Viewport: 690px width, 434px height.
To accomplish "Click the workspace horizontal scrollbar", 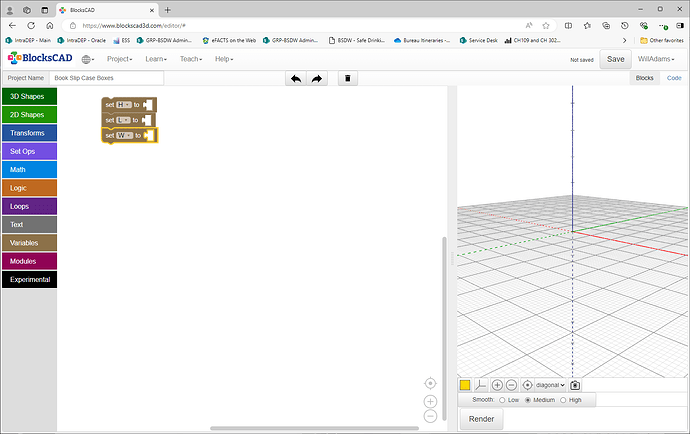I will tap(314, 428).
